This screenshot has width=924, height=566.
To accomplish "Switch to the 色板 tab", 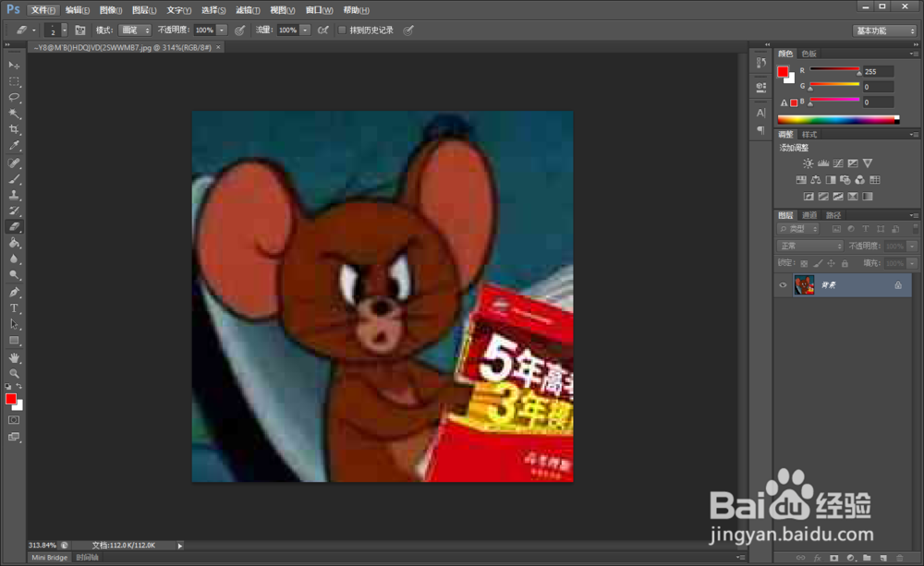I will (809, 54).
